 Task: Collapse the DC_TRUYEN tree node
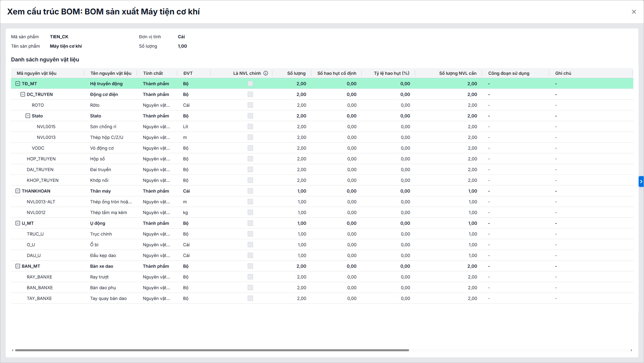(x=23, y=94)
